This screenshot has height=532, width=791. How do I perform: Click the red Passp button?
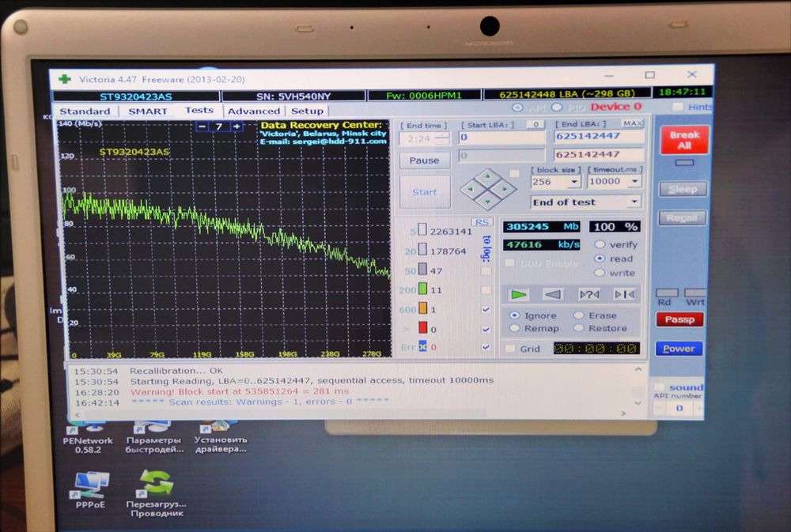[679, 319]
